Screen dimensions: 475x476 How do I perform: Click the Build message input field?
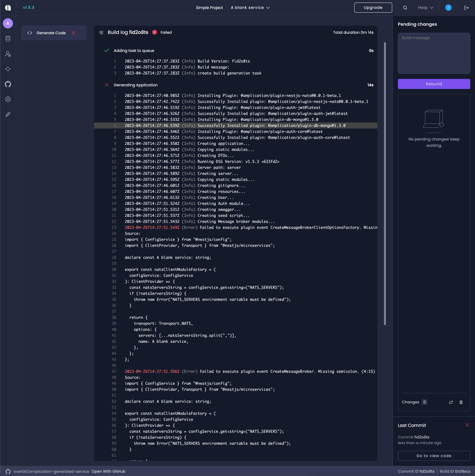pos(434,53)
